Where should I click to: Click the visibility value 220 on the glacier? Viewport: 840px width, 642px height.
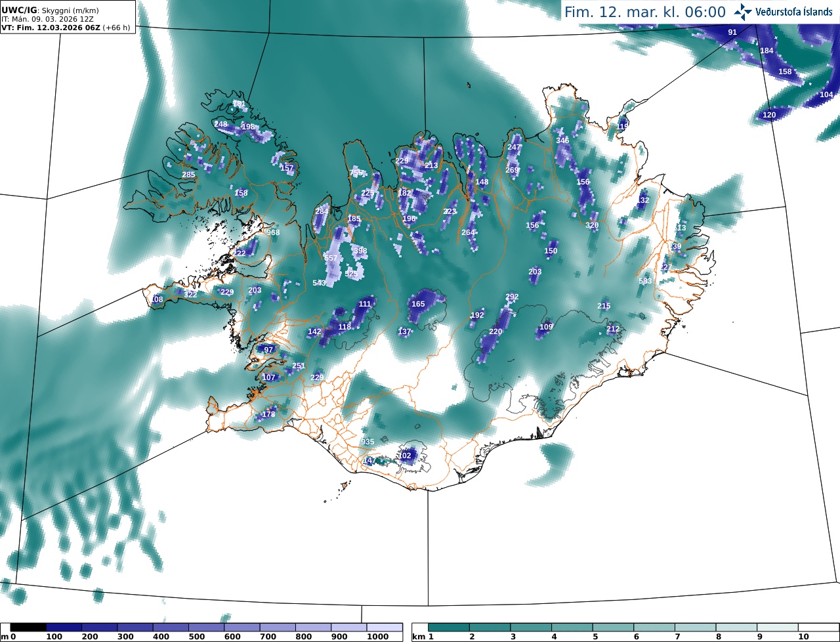click(495, 332)
